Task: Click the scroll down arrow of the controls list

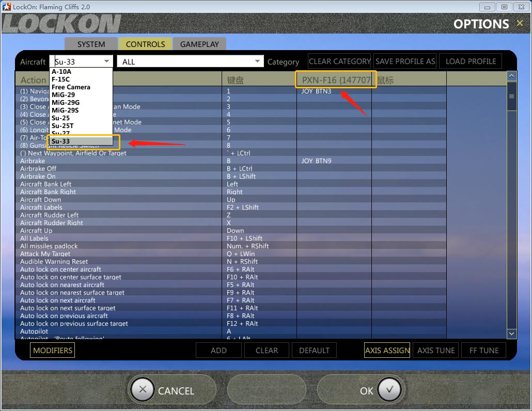Action: coord(511,334)
